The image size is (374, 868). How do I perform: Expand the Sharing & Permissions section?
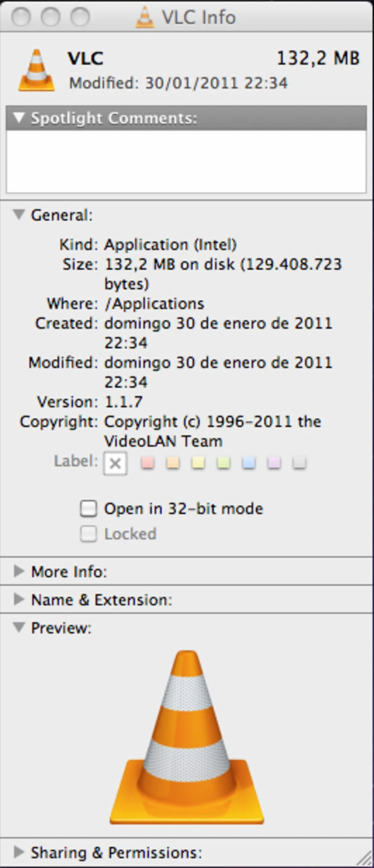[19, 852]
